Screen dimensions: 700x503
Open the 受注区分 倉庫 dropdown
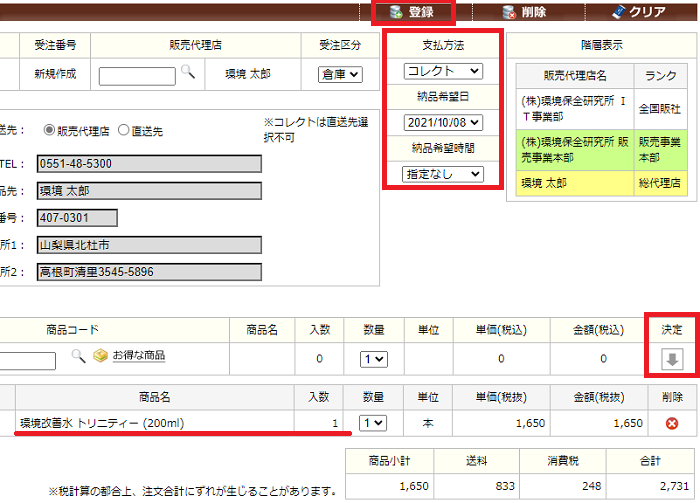point(341,73)
